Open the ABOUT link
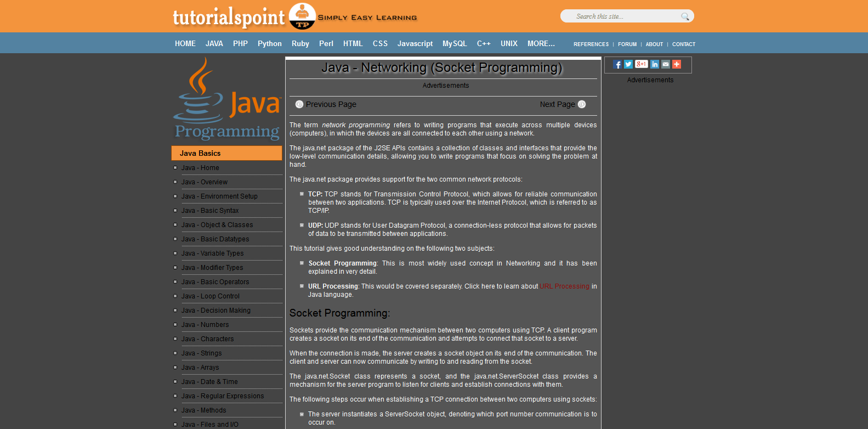868x429 pixels. coord(654,44)
